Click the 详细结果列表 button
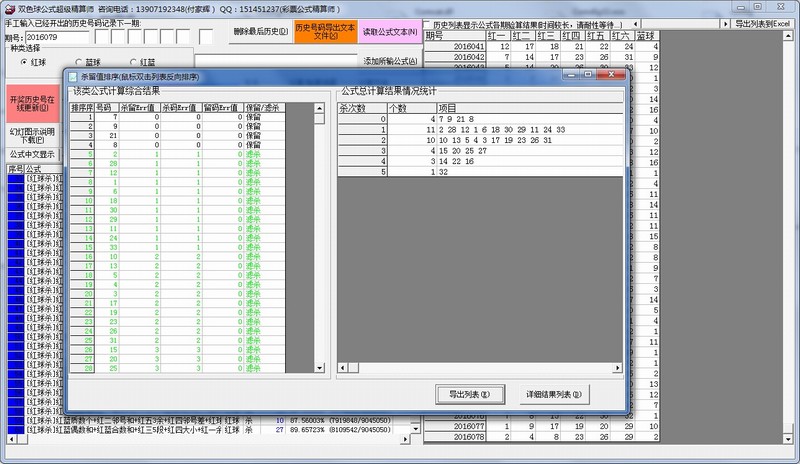The width and height of the screenshot is (800, 464). click(551, 394)
